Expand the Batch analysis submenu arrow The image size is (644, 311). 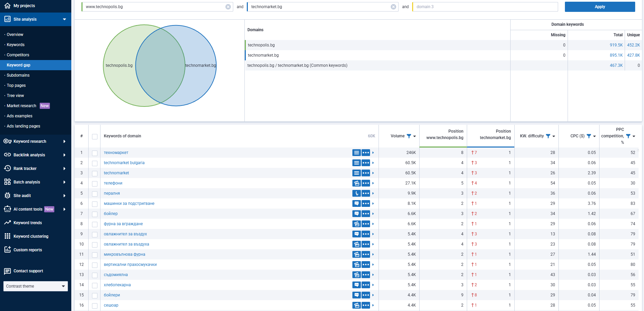coord(65,182)
